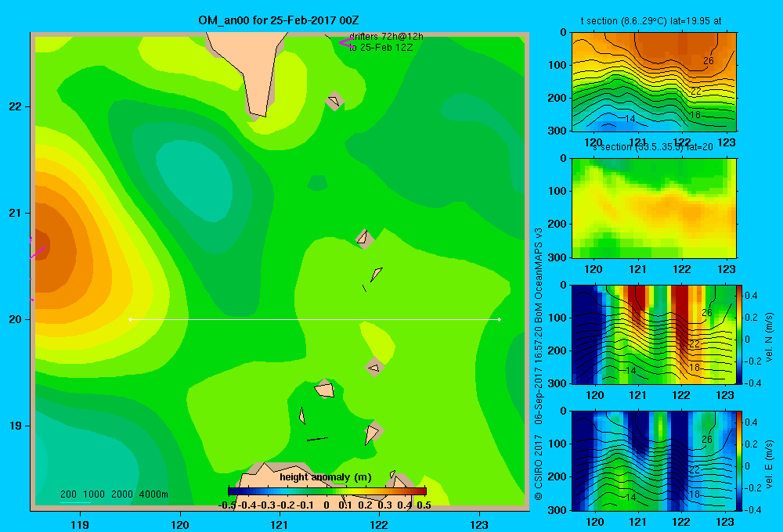Open the eastward velocity section panel
The height and width of the screenshot is (532, 783).
coord(654,461)
